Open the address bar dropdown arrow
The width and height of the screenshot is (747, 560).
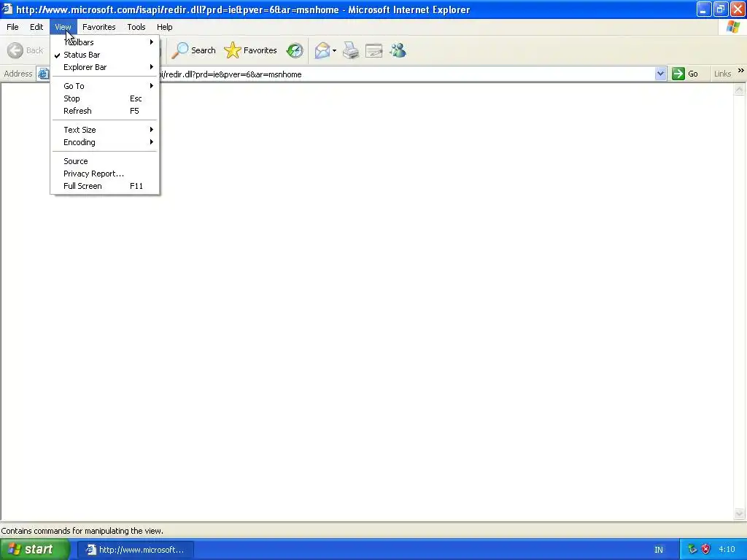click(660, 74)
